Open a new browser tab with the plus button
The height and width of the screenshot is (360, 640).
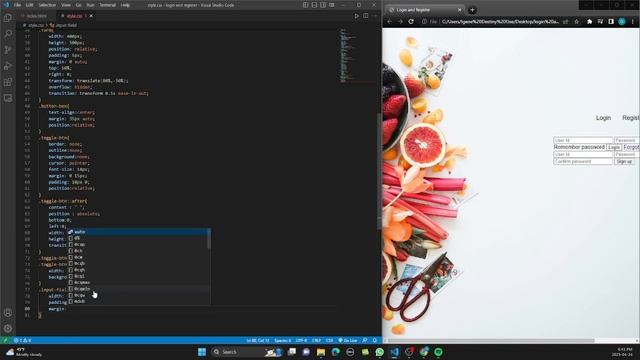[472, 10]
